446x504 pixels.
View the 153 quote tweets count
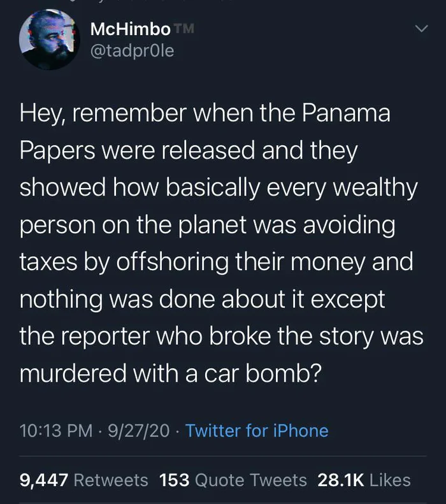pos(174,480)
